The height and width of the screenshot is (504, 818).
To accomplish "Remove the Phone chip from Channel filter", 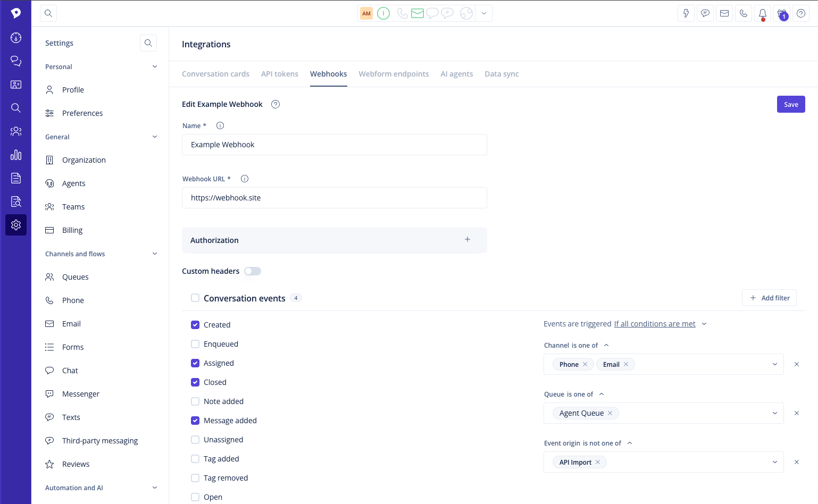I will [x=585, y=365].
